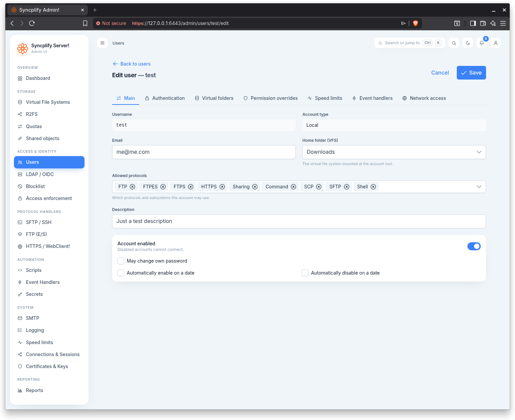This screenshot has width=515, height=420.
Task: Open the user profile icon
Action: (496, 43)
